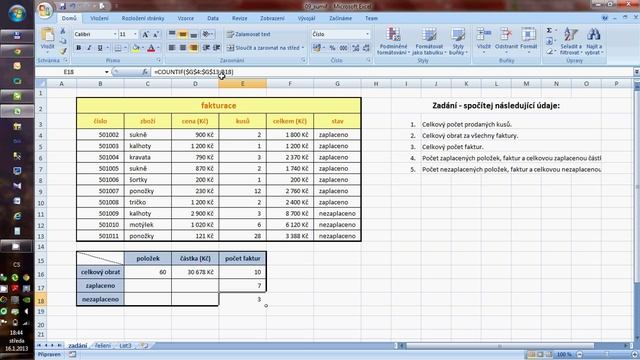640x360 pixels.
Task: Decrease decimal places
Action: [x=366, y=48]
